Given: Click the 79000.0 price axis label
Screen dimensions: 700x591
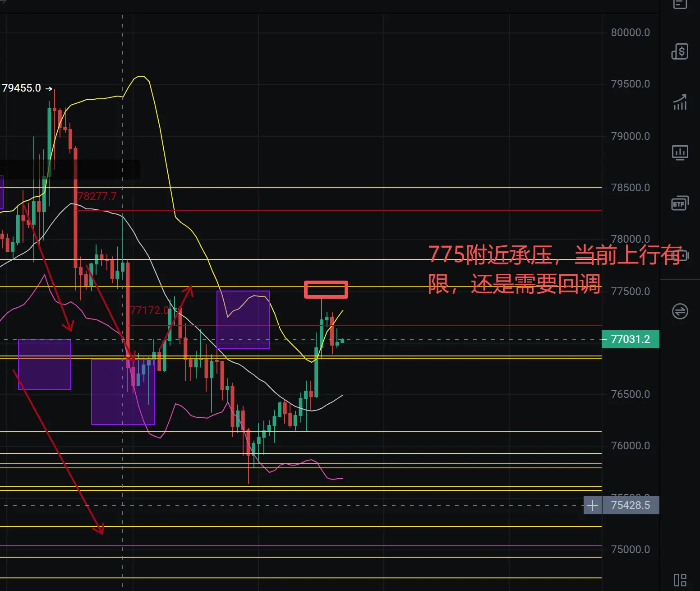Looking at the screenshot, I should click(630, 136).
